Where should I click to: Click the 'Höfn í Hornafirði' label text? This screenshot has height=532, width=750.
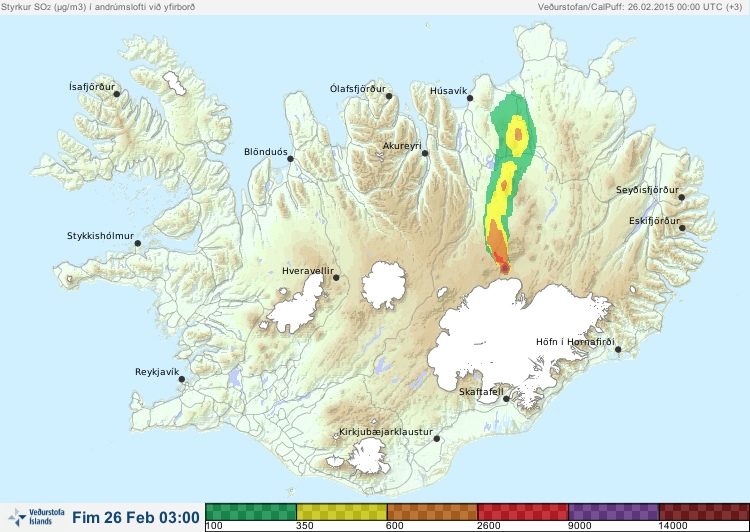point(575,342)
